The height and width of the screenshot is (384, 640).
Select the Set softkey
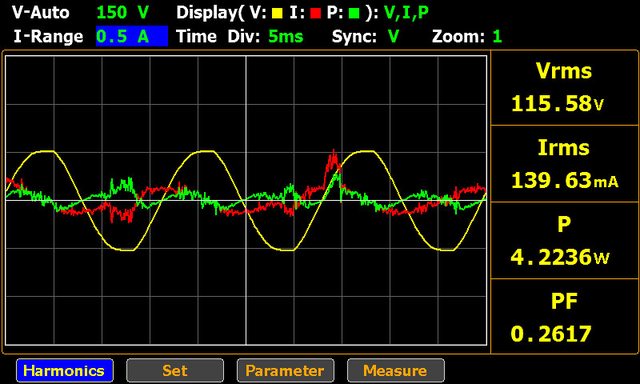175,370
